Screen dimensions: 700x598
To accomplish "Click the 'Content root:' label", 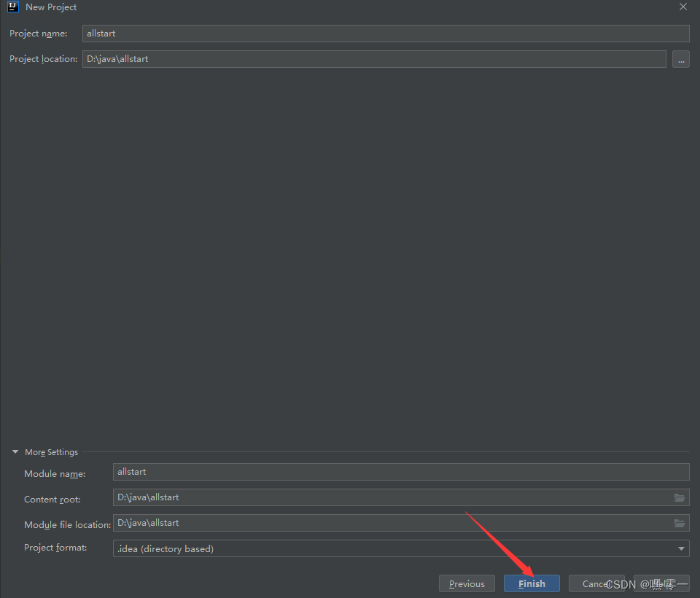I will point(52,500).
